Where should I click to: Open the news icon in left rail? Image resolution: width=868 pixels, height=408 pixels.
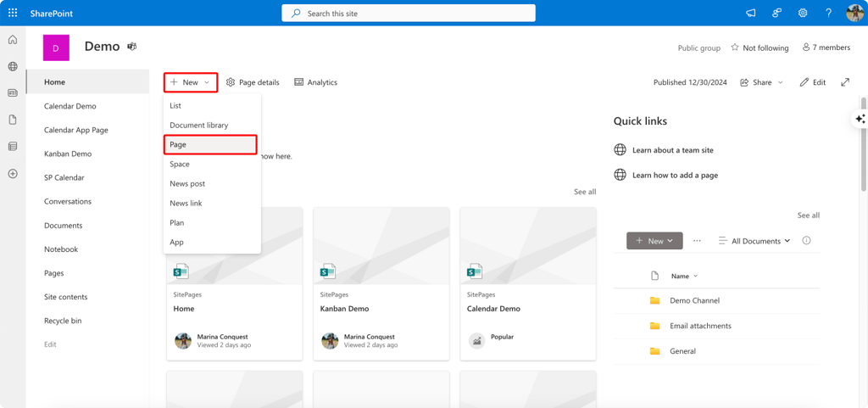point(13,93)
